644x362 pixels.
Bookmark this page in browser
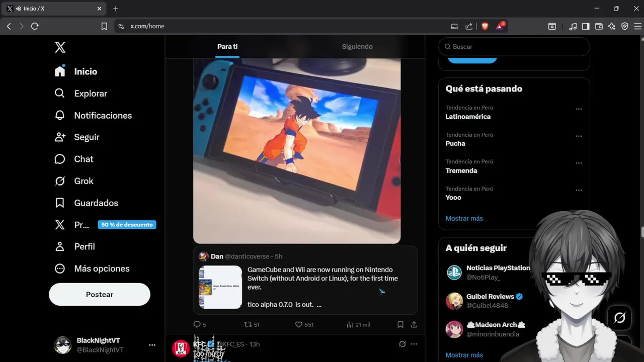pos(104,26)
